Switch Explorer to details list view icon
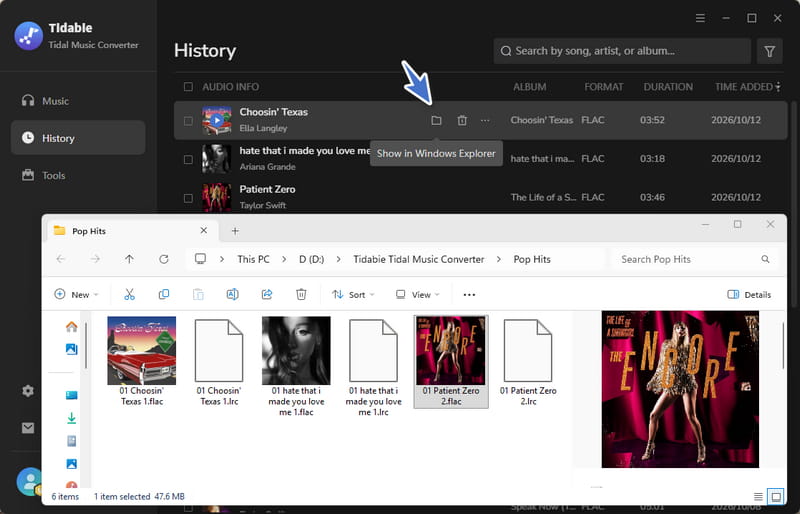The height and width of the screenshot is (514, 800). point(758,496)
